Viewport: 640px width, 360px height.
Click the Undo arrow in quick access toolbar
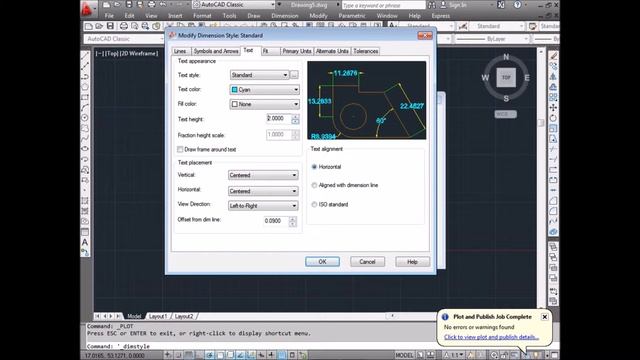(x=163, y=4)
